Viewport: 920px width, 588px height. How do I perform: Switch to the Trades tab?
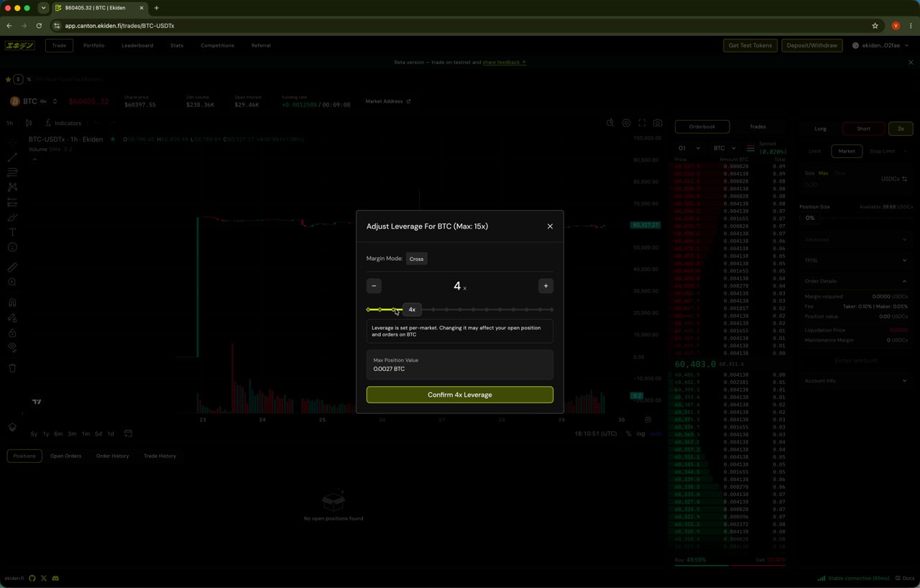click(758, 127)
